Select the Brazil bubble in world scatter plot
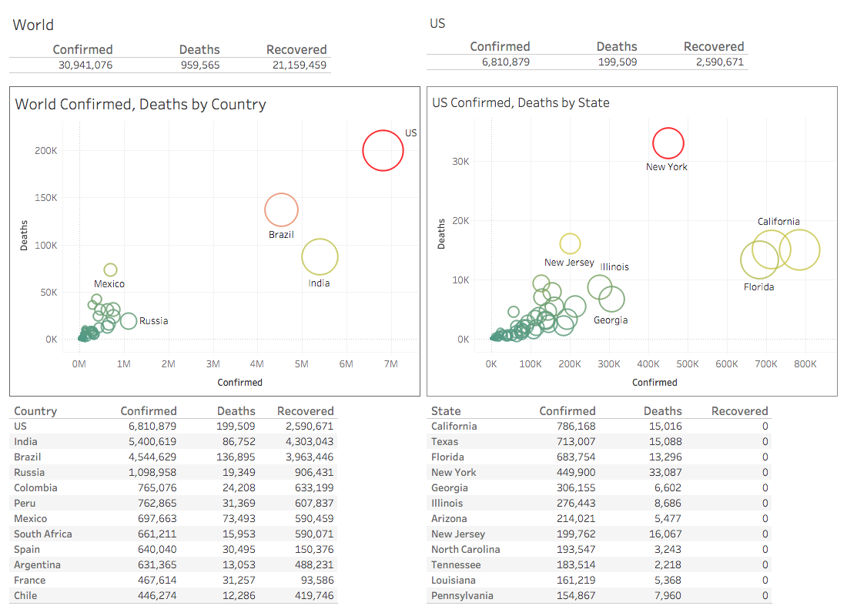 point(281,209)
